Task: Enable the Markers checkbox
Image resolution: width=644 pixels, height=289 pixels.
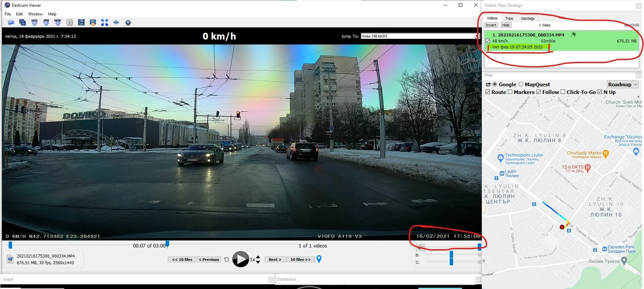Action: [x=510, y=92]
